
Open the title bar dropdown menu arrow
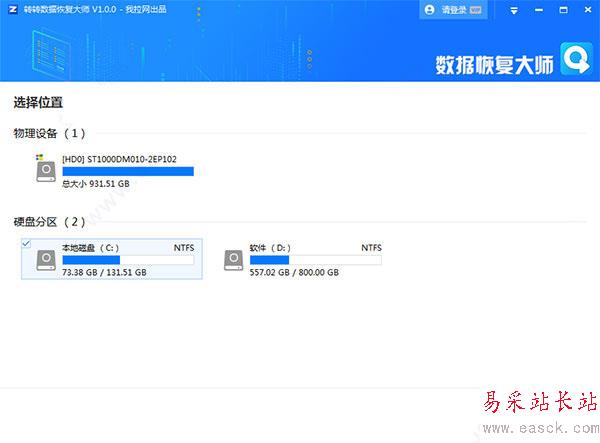[514, 10]
